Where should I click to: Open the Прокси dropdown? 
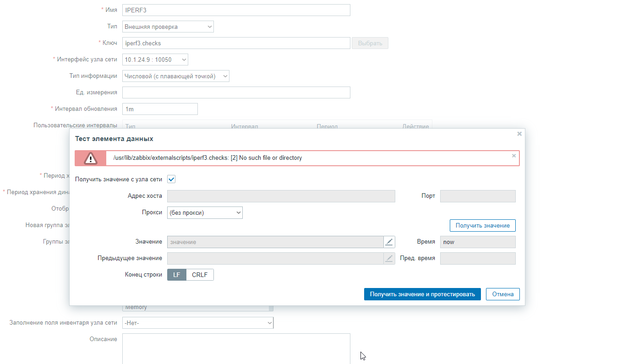205,212
